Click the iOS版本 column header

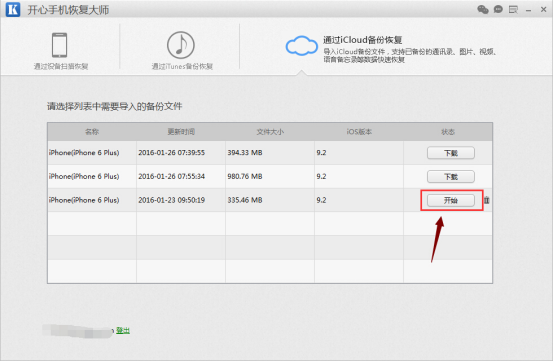[359, 131]
